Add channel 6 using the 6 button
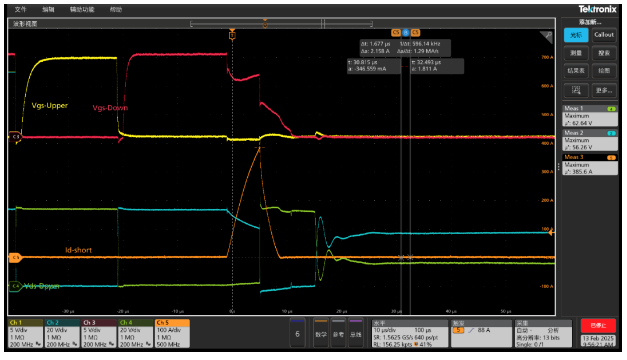This screenshot has width=627, height=360. point(297,333)
